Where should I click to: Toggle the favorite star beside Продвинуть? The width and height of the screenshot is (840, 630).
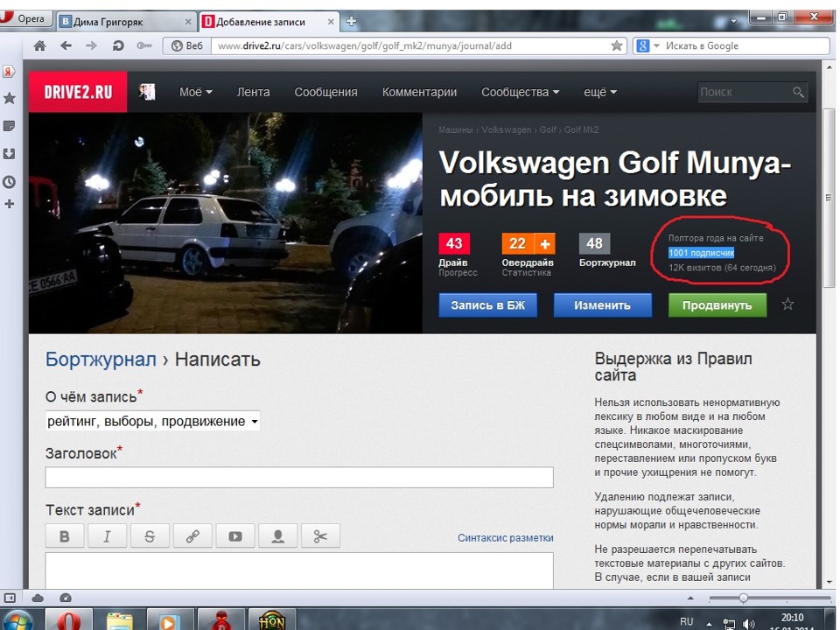tap(787, 304)
